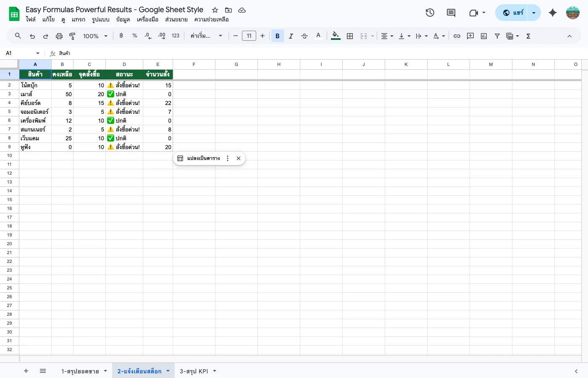Open the font selection dropdown
Screen dimensions: 588x378
coord(207,36)
